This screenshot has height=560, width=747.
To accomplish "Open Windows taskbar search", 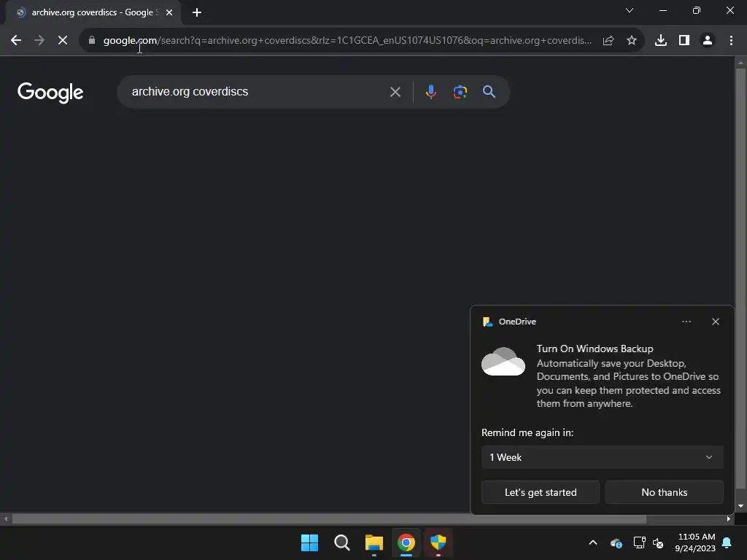I will pos(341,542).
